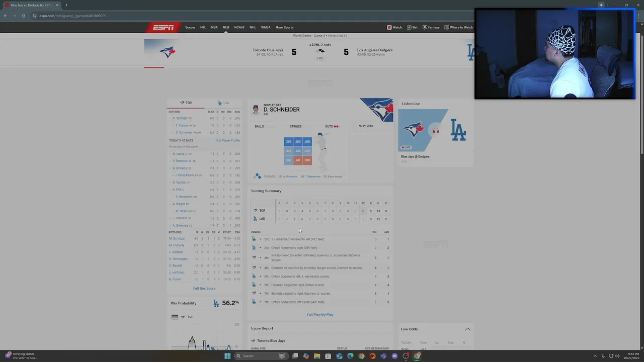The width and height of the screenshot is (644, 362).
Task: Click the browser back button
Action: coord(6,16)
